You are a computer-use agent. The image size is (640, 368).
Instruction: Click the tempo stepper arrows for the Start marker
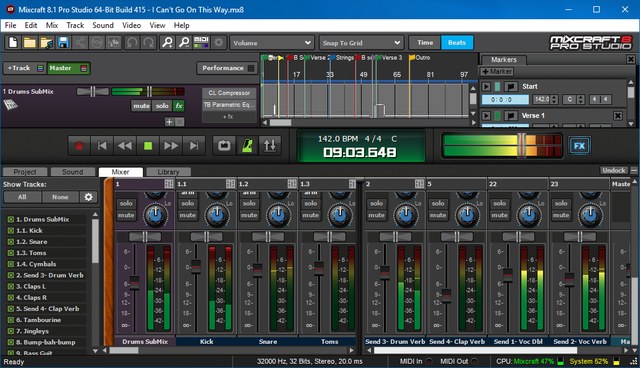coord(554,99)
